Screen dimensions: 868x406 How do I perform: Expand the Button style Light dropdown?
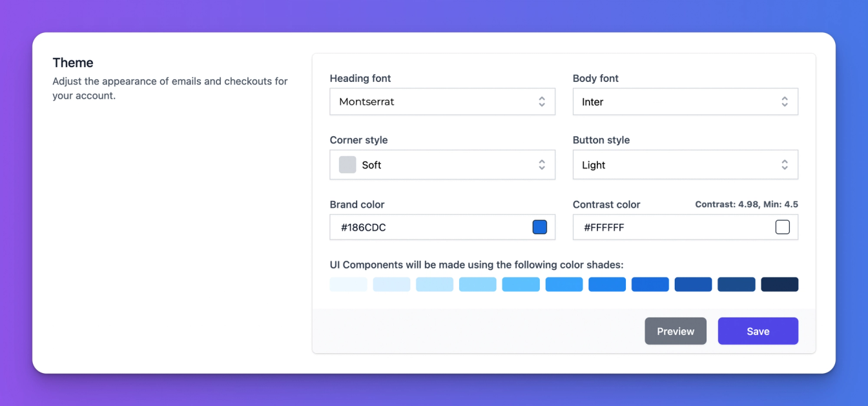(x=685, y=165)
